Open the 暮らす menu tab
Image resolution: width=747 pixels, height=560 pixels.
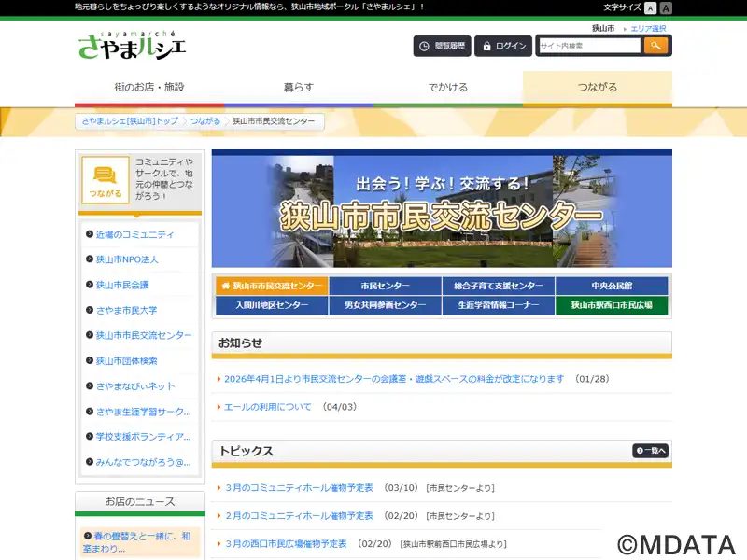[x=299, y=88]
